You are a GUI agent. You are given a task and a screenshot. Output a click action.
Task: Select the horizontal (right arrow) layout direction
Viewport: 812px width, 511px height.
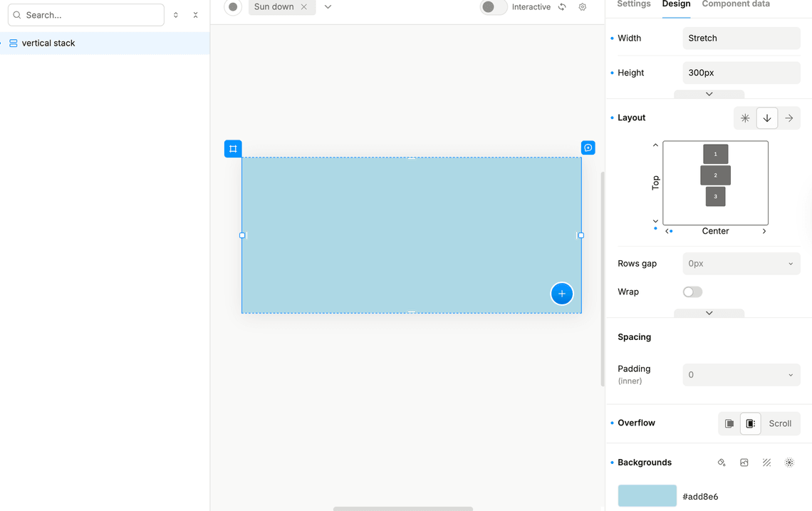[x=788, y=118]
